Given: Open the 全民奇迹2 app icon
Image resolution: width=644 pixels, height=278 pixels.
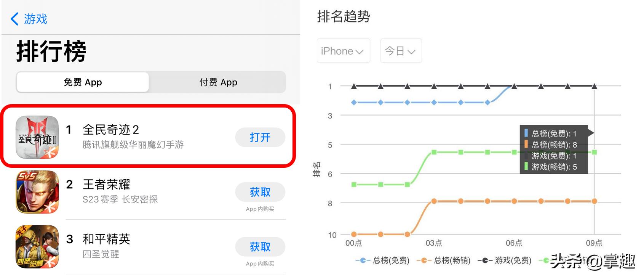Looking at the screenshot, I should (37, 138).
